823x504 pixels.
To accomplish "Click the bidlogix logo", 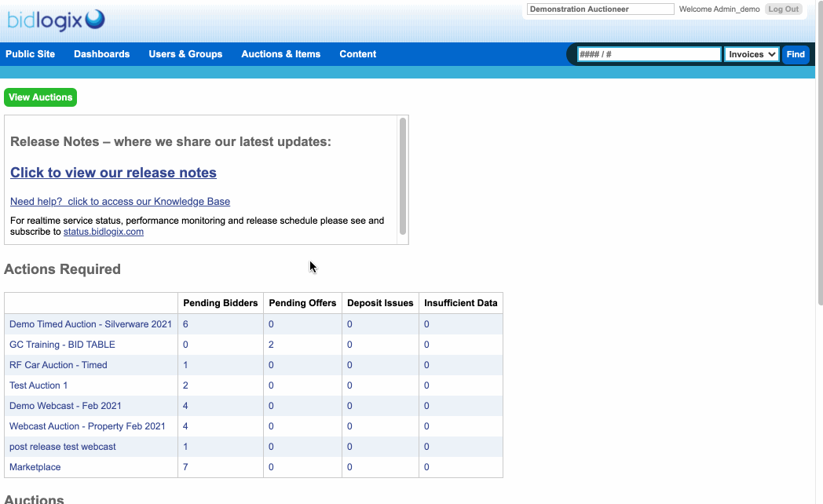I will click(x=56, y=20).
